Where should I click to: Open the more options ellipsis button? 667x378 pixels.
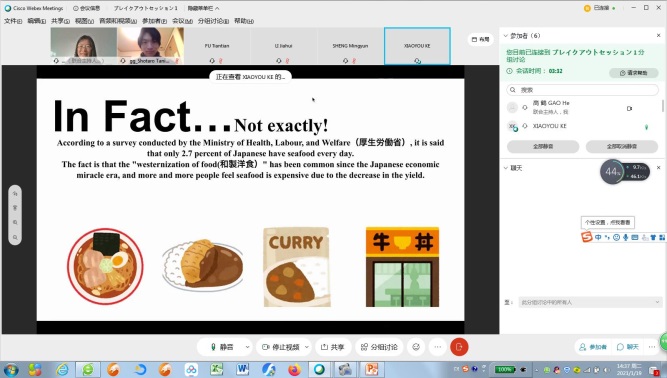pyautogui.click(x=438, y=347)
